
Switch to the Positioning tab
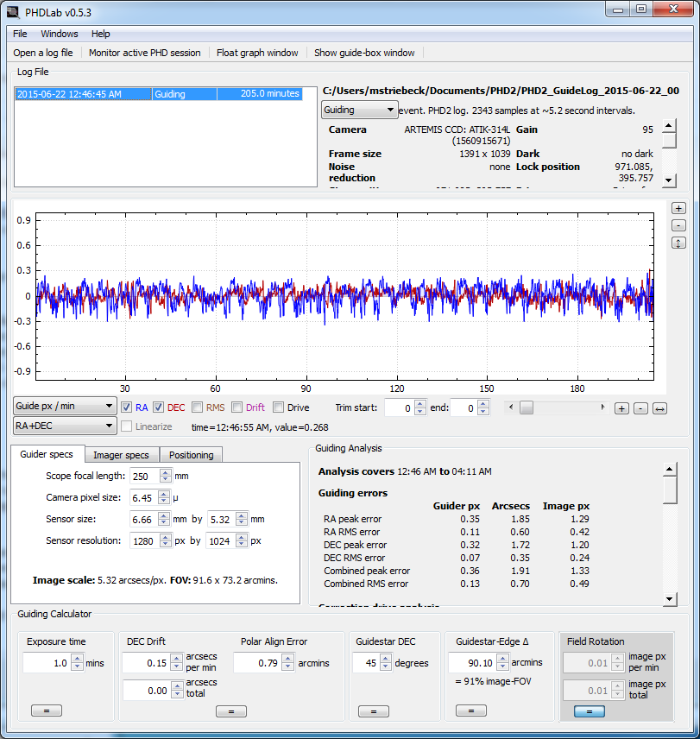tap(192, 455)
